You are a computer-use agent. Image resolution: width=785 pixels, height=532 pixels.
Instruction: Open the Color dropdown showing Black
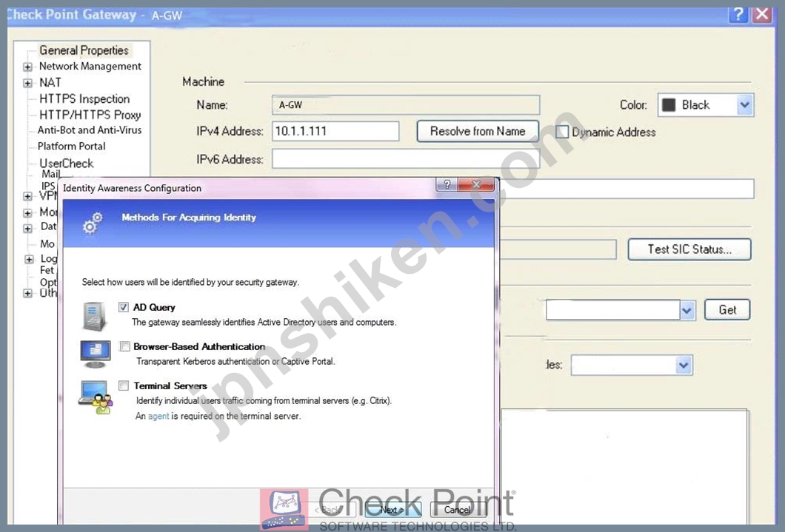tap(744, 105)
